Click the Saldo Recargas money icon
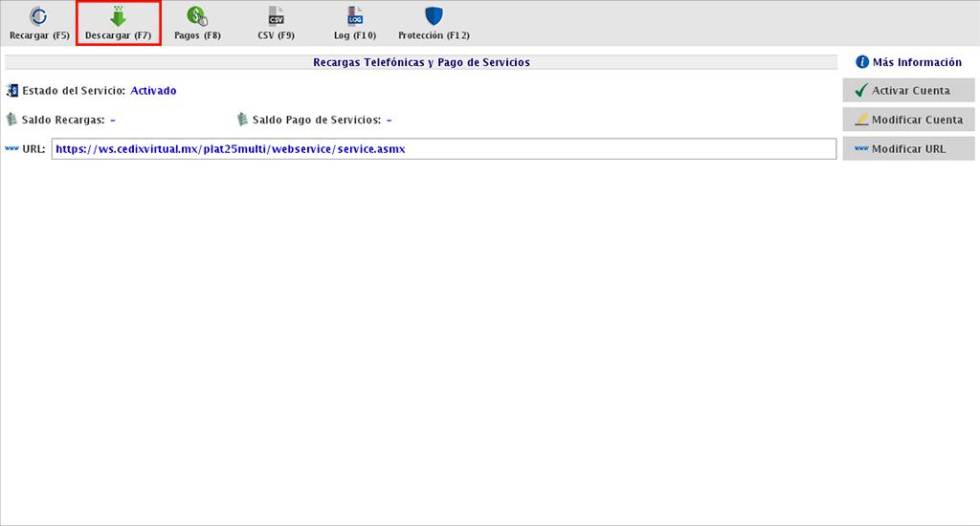 click(x=11, y=120)
